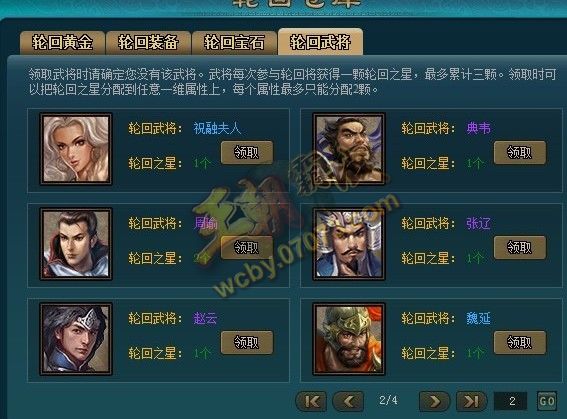Open the 轮回武将 tab
Viewport: 567px width, 419px height.
pos(320,42)
